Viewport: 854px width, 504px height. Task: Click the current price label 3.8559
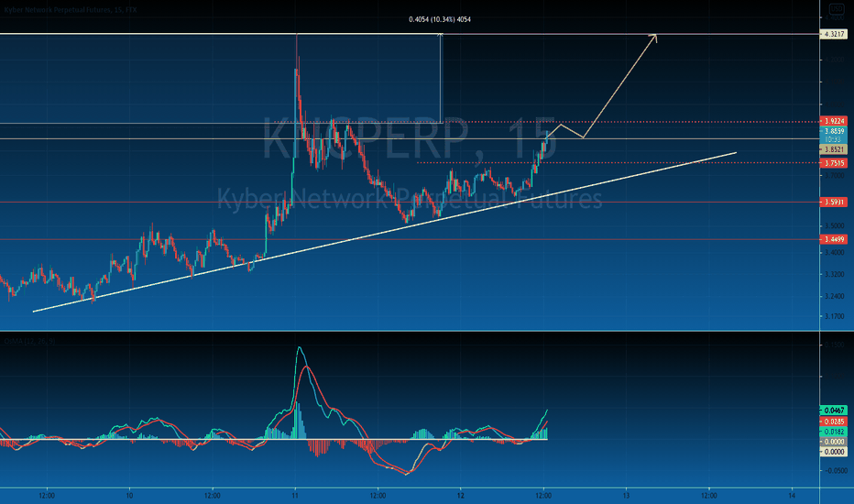(833, 131)
